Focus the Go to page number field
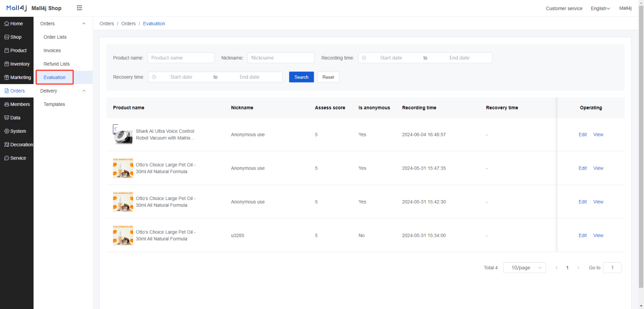644x309 pixels. (612, 268)
